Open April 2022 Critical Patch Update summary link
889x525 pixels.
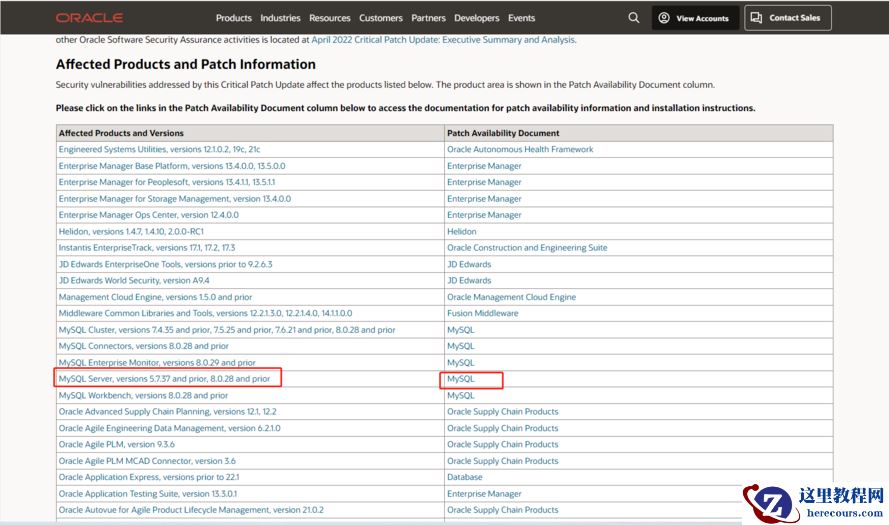click(442, 40)
